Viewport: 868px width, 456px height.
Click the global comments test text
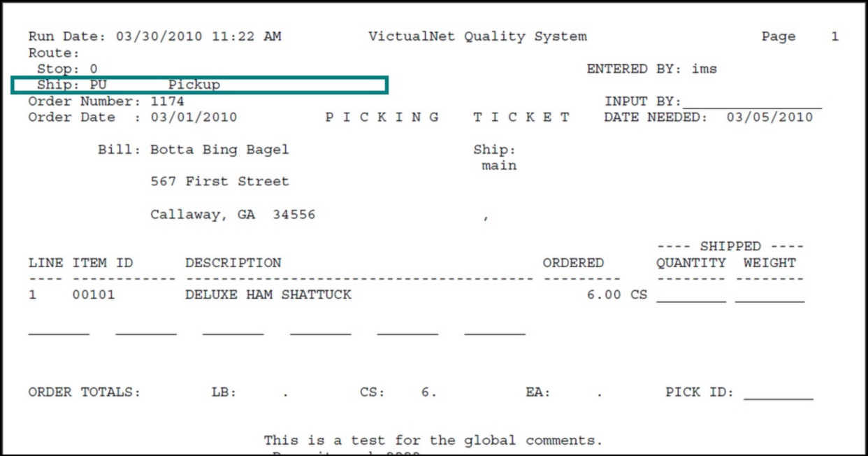[433, 441]
